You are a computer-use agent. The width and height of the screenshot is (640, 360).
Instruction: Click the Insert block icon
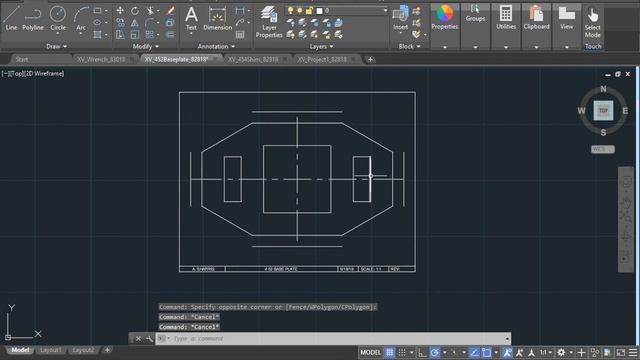pyautogui.click(x=400, y=18)
